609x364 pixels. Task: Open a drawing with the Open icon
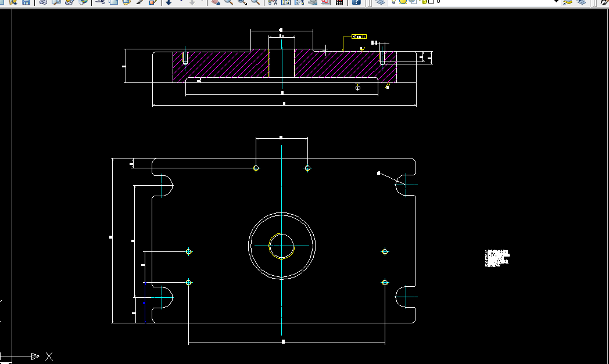pyautogui.click(x=13, y=2)
